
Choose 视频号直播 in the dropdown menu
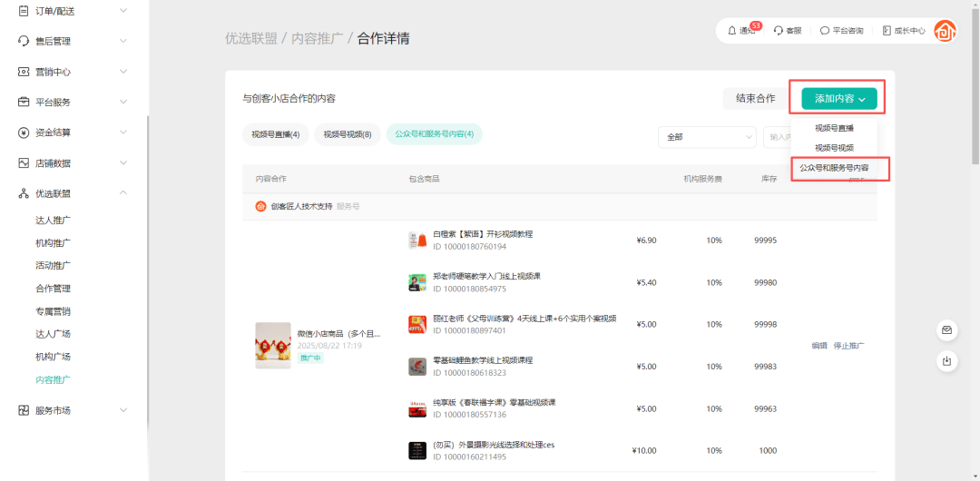(834, 128)
